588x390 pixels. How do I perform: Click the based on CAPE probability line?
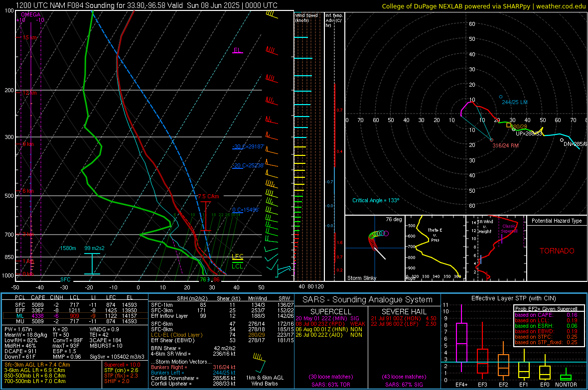coord(546,315)
